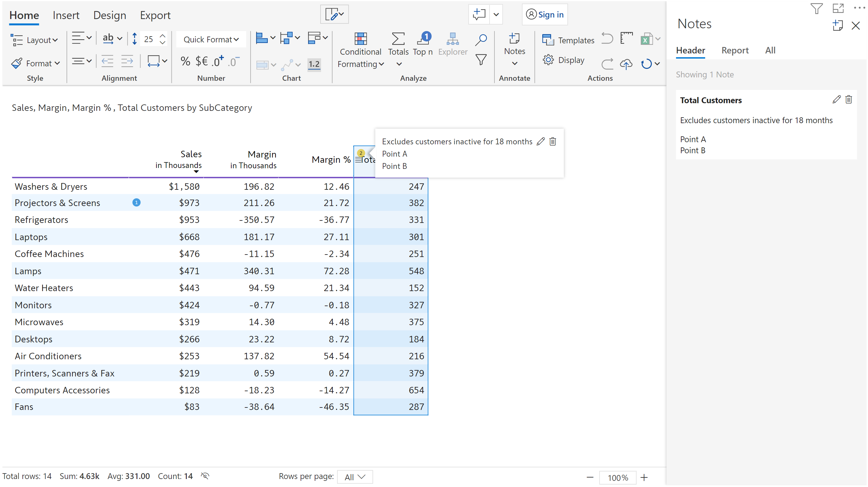Toggle the 1.2 data label button

[x=314, y=64]
